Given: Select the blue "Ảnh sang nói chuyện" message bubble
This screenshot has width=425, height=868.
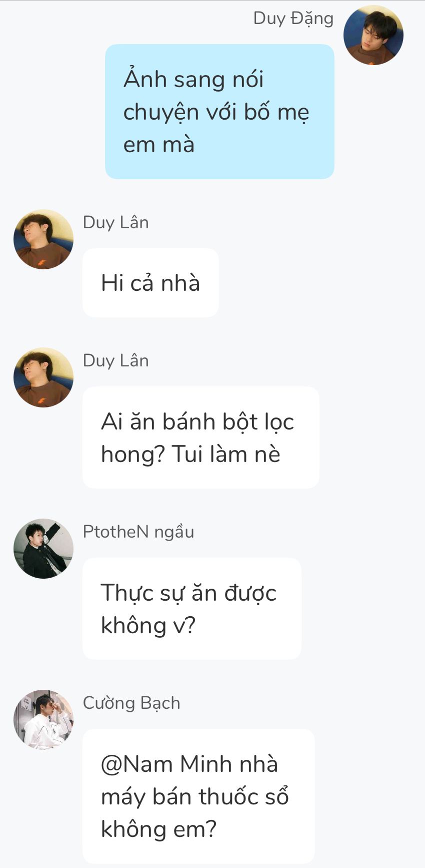Looking at the screenshot, I should [x=219, y=112].
